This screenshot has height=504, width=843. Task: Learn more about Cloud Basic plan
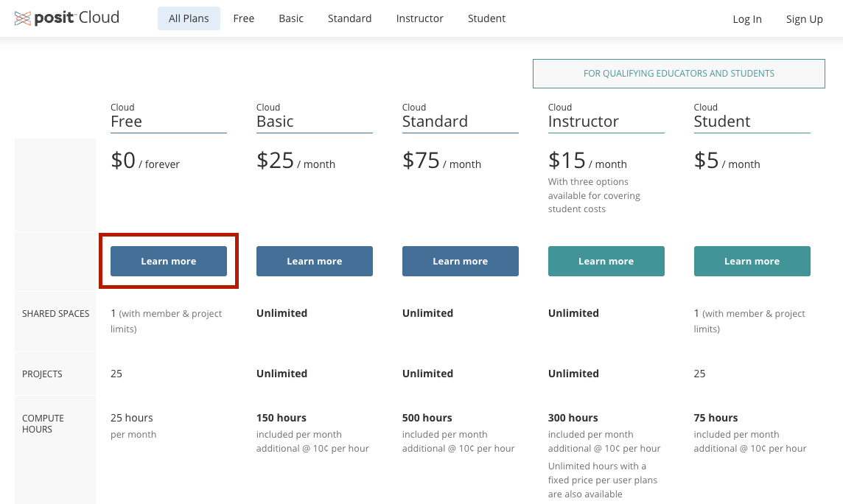[315, 262]
